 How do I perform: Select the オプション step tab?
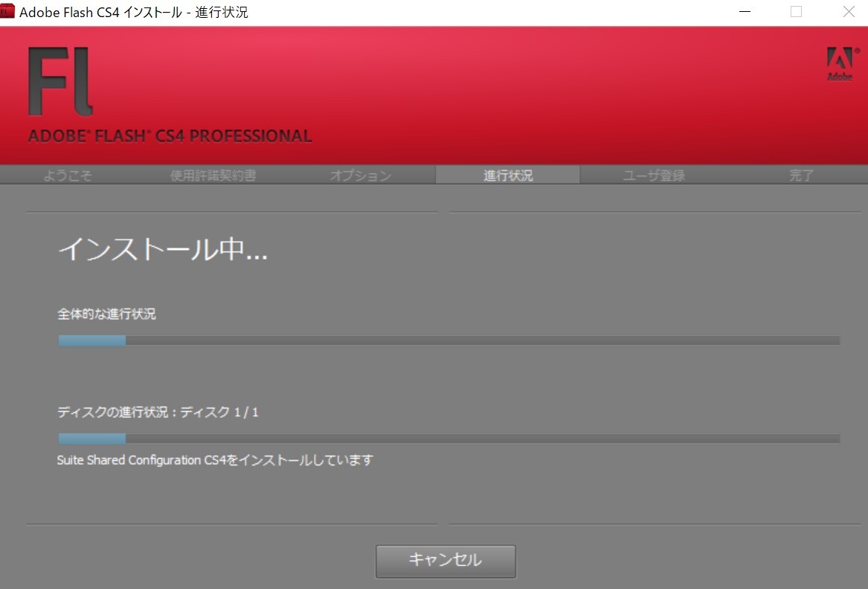361,176
